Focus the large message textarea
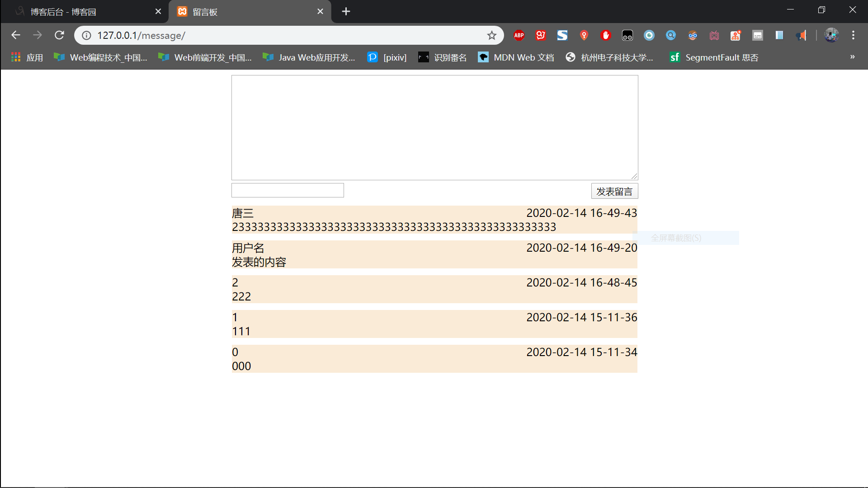 [434, 127]
